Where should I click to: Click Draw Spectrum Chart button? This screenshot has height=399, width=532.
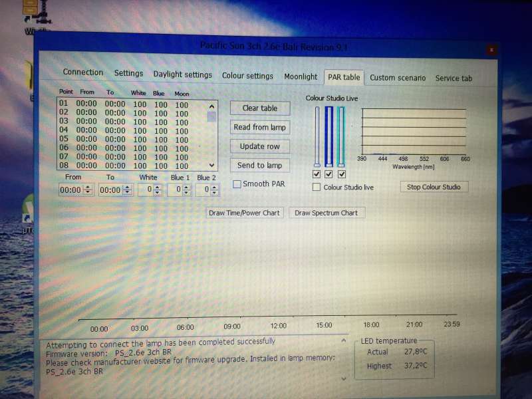coord(327,213)
